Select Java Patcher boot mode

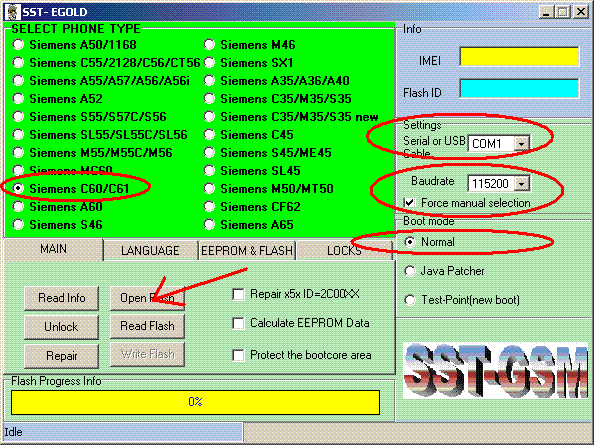tap(410, 271)
